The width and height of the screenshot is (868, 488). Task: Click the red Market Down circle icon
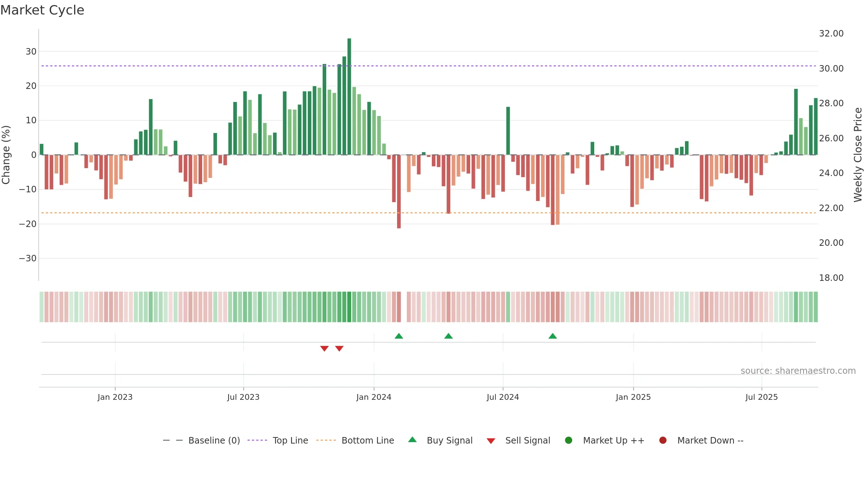663,440
